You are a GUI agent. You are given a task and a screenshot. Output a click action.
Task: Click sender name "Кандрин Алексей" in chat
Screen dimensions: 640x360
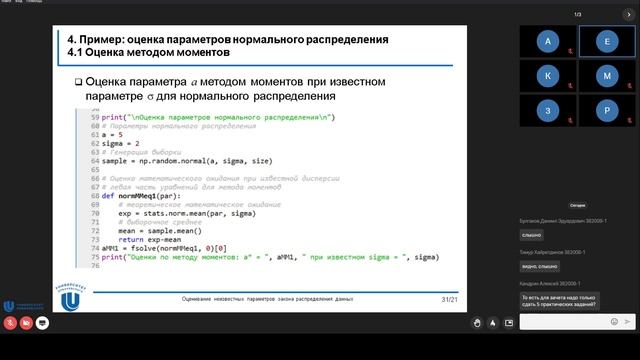pyautogui.click(x=550, y=283)
